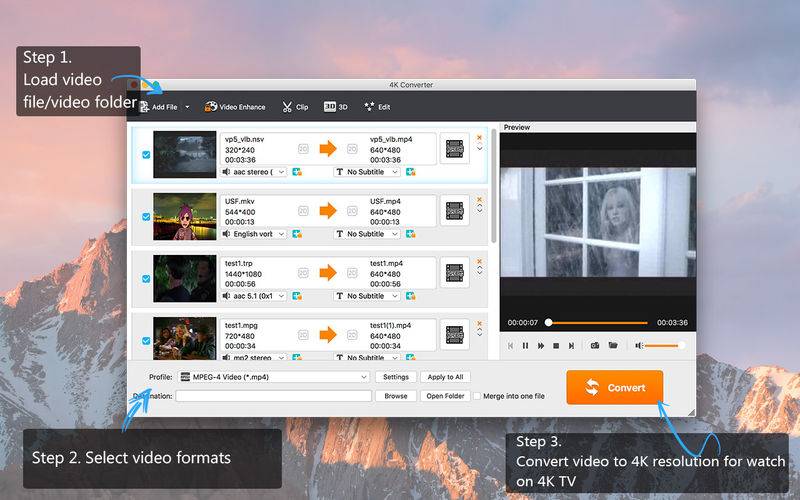Click the Browse destination button
The width and height of the screenshot is (800, 500).
(396, 396)
